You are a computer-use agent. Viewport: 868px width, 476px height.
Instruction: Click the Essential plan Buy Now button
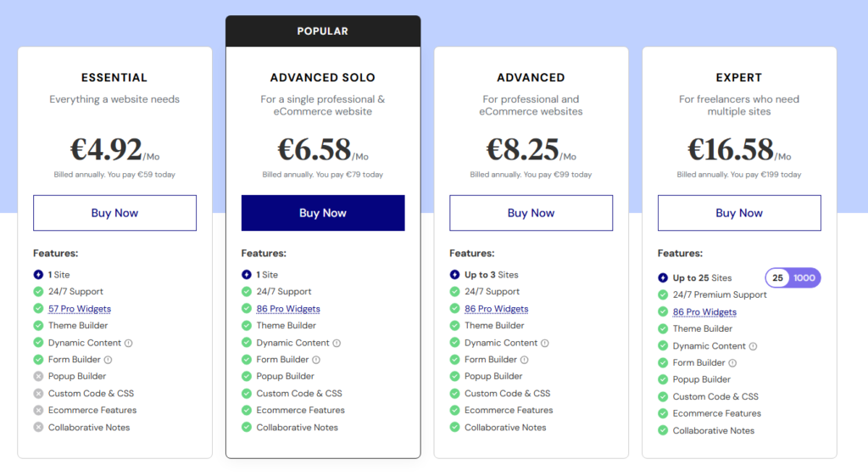[x=114, y=213]
